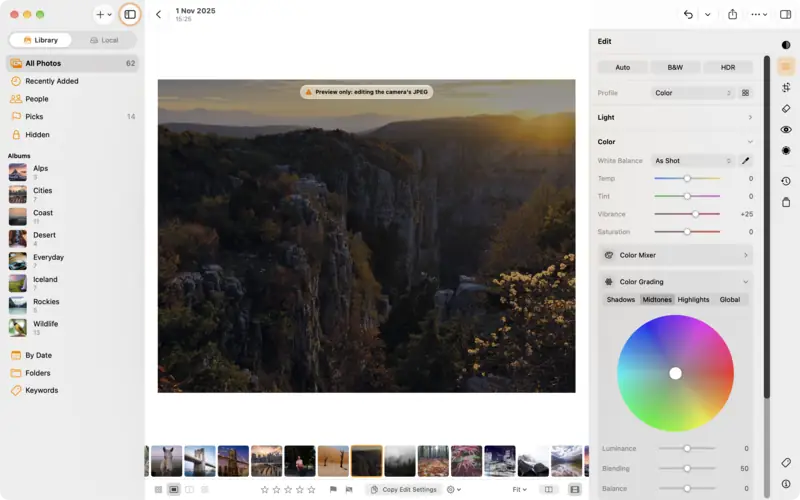Apply Auto adjustments
The width and height of the screenshot is (800, 500).
pyautogui.click(x=622, y=67)
